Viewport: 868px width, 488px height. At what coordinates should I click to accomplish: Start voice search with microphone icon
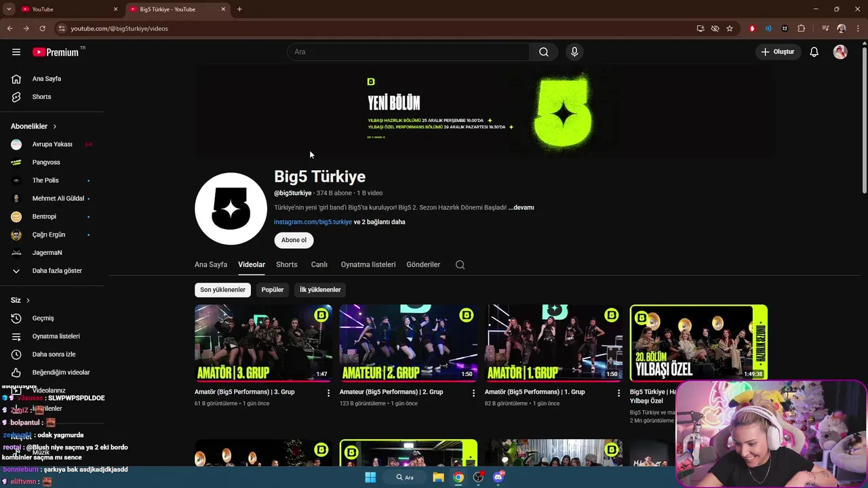[574, 52]
